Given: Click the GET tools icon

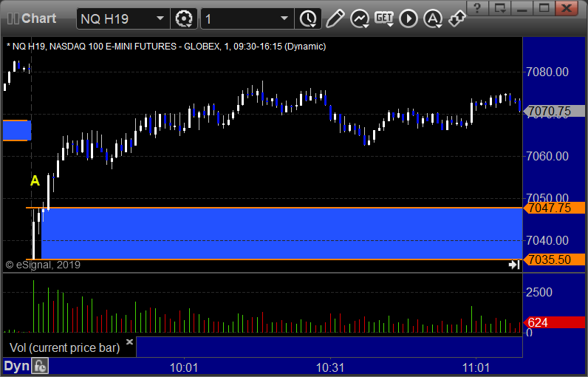Looking at the screenshot, I should (384, 18).
